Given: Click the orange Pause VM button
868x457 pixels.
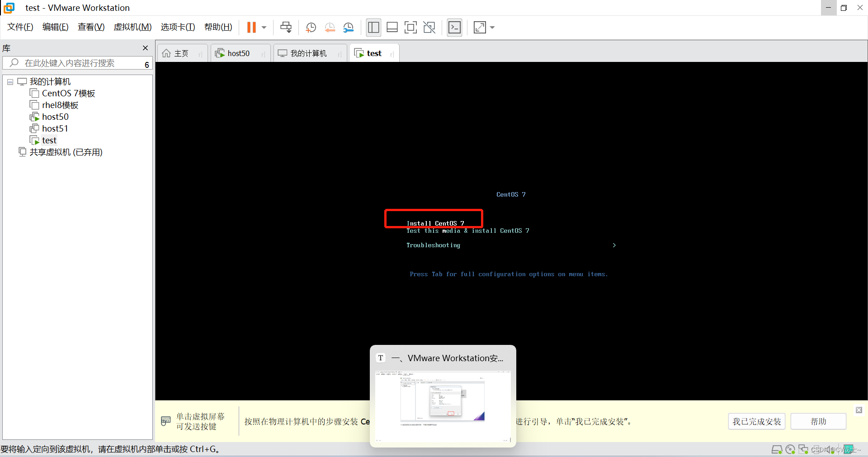Looking at the screenshot, I should coord(251,28).
